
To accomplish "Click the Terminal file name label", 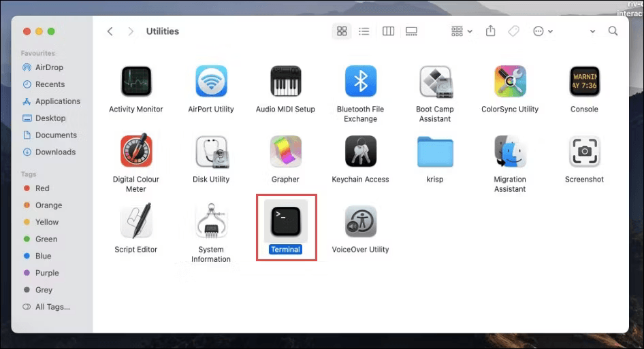I will pos(285,249).
